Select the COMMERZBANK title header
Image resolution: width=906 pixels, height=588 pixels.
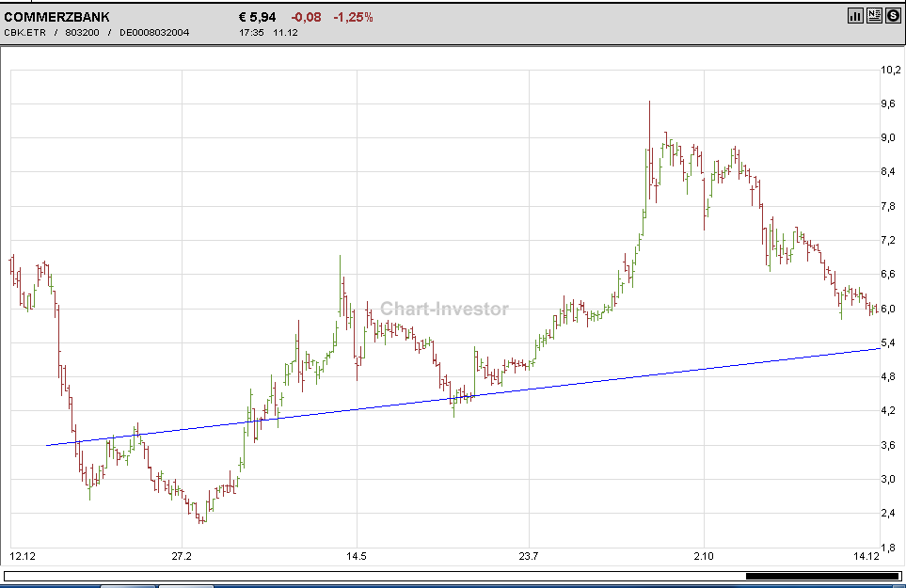[x=56, y=16]
